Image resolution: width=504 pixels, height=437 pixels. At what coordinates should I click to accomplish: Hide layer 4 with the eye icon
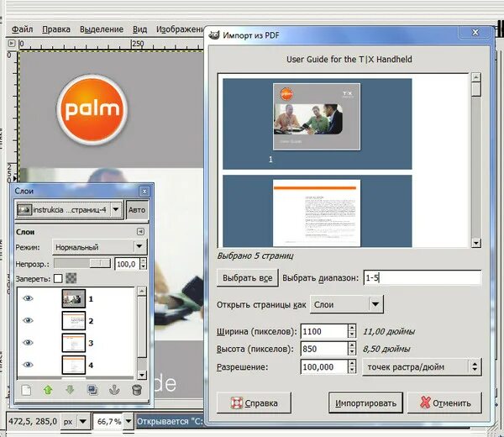click(x=28, y=365)
